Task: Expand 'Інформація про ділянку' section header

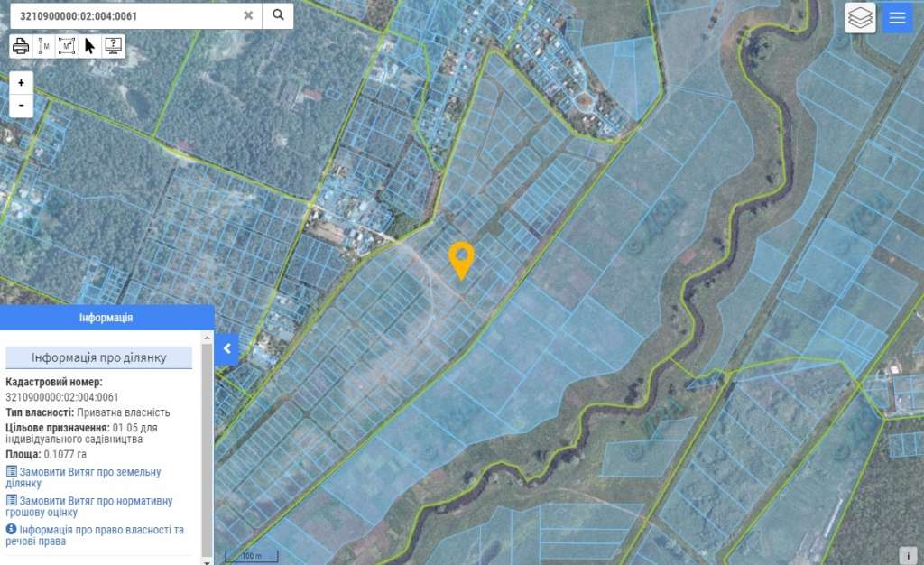Action: click(99, 357)
